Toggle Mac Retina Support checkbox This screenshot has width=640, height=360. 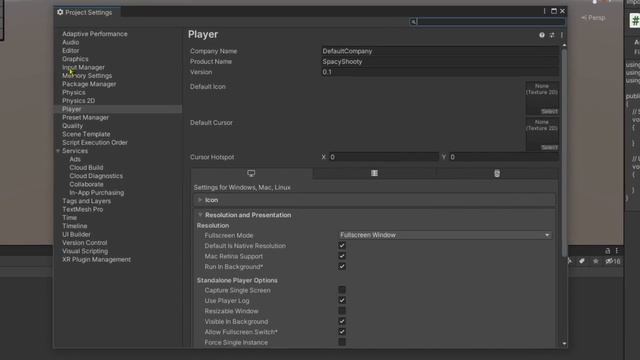point(342,256)
